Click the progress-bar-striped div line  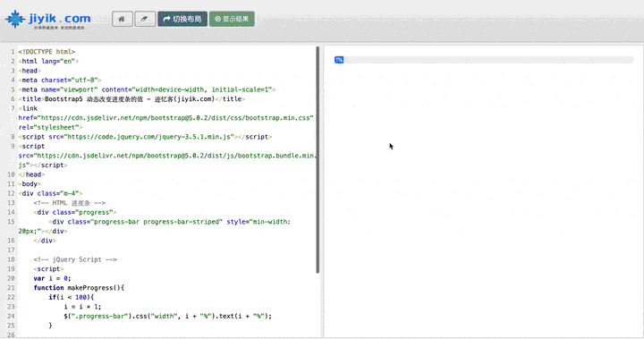click(x=169, y=222)
